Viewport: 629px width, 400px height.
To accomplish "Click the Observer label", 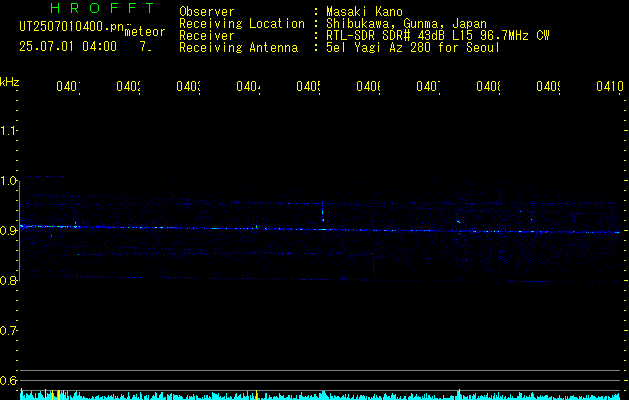I will click(207, 12).
